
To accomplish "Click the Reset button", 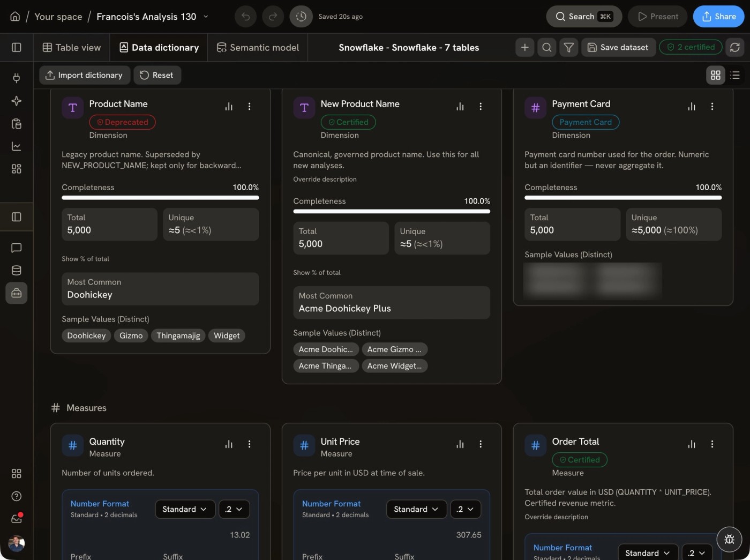I will point(157,76).
